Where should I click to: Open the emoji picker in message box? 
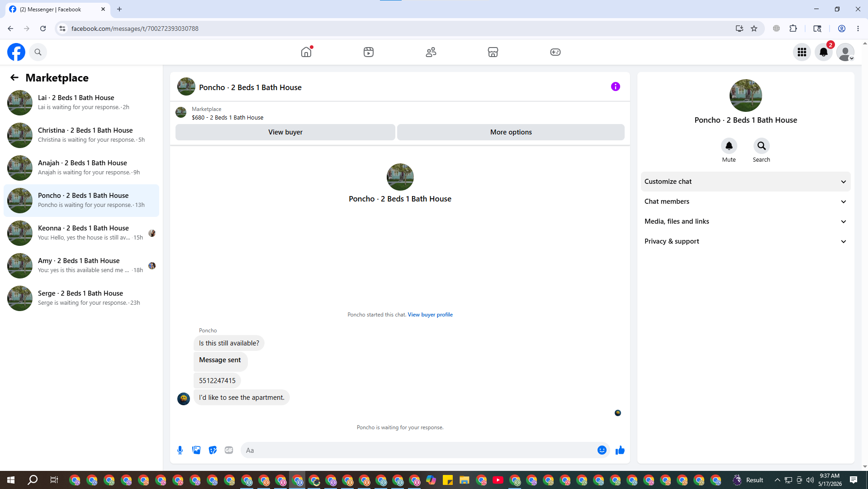(x=602, y=450)
